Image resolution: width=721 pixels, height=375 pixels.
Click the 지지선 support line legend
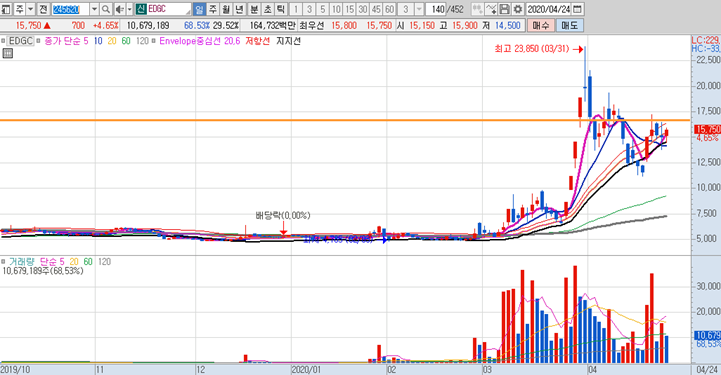[x=288, y=41]
